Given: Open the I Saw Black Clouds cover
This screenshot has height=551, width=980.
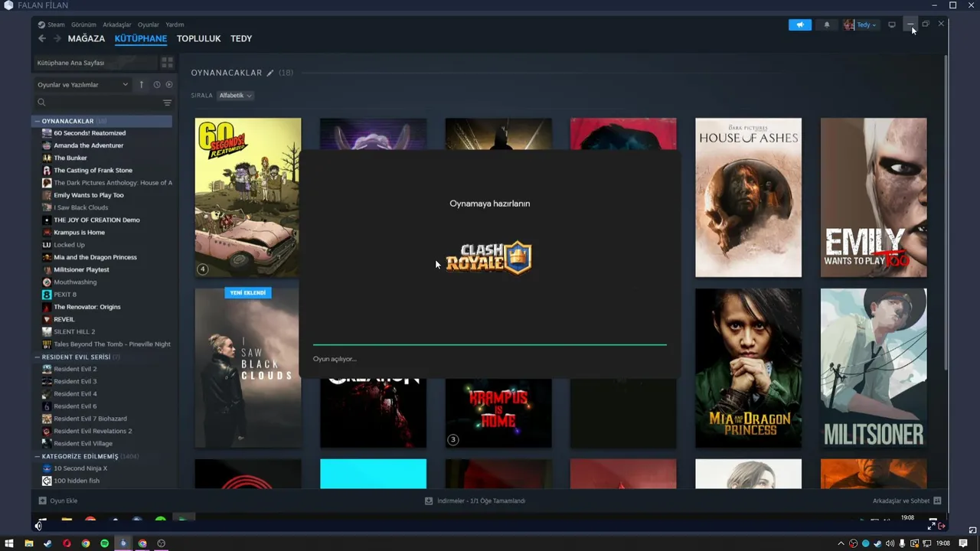Looking at the screenshot, I should (x=248, y=368).
